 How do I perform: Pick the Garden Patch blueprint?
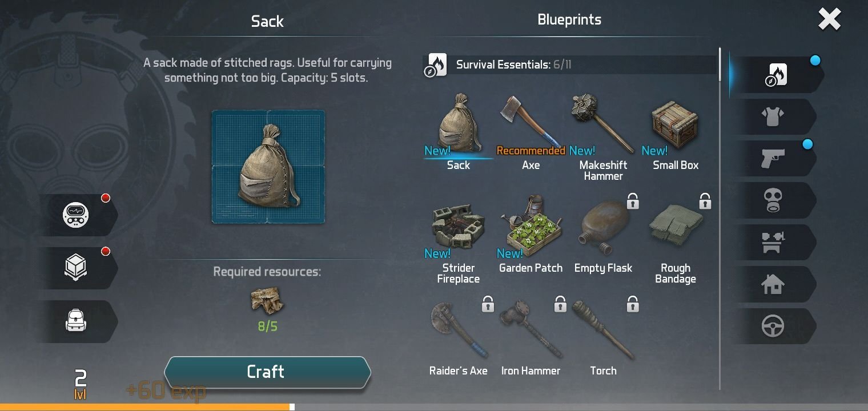[x=531, y=235]
